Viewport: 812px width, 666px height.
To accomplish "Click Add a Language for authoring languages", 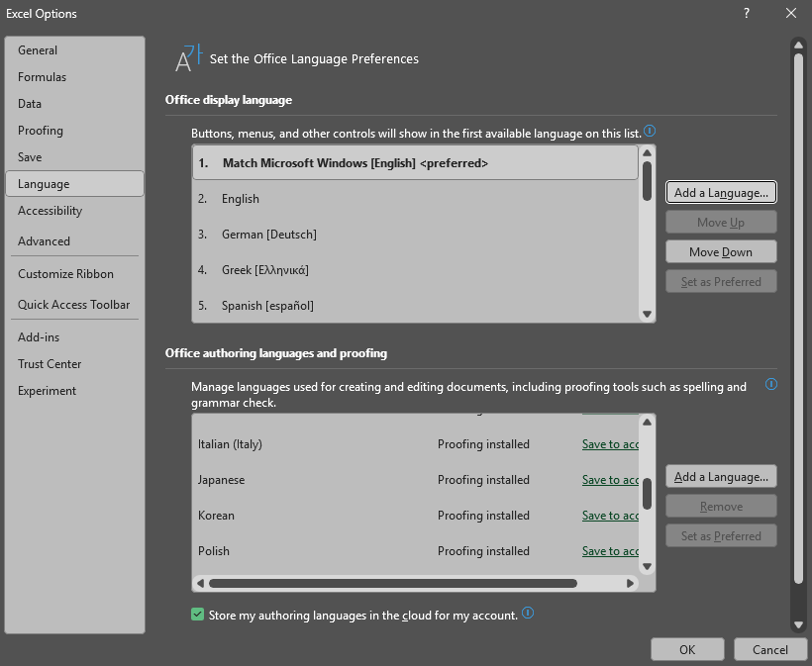I will click(721, 477).
